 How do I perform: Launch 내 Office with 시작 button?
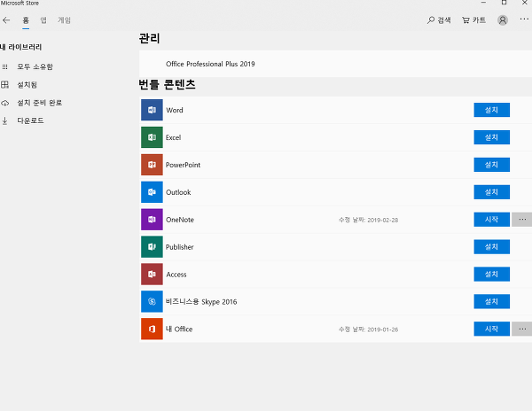pos(491,329)
